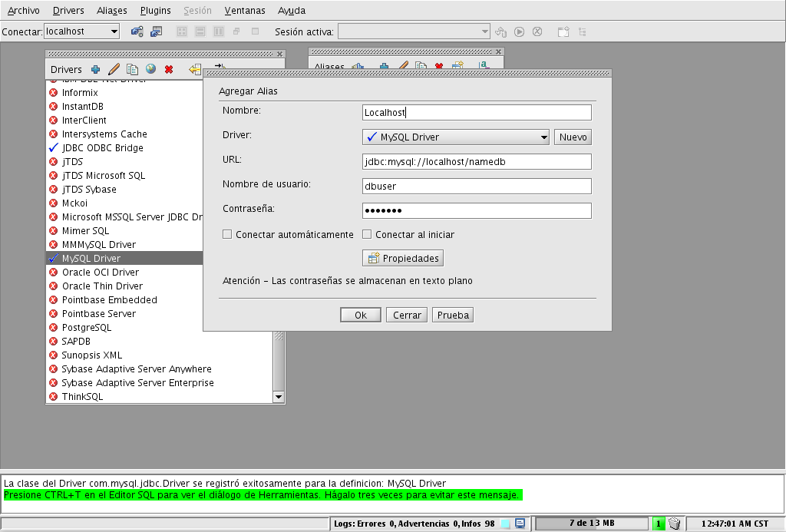Viewport: 786px width, 532px height.
Task: Click the Contraseña password field
Action: pos(477,210)
